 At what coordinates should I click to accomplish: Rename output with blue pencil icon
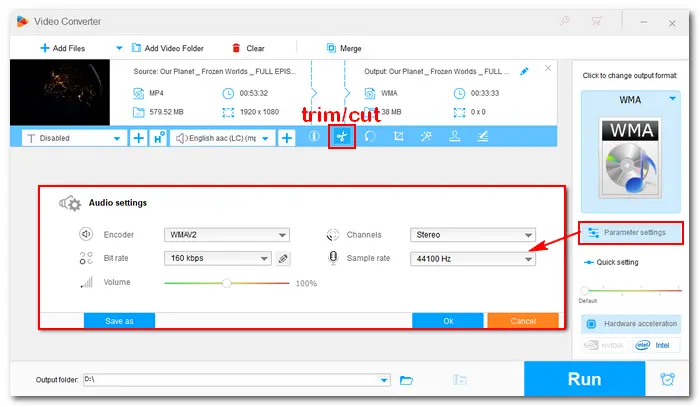524,71
